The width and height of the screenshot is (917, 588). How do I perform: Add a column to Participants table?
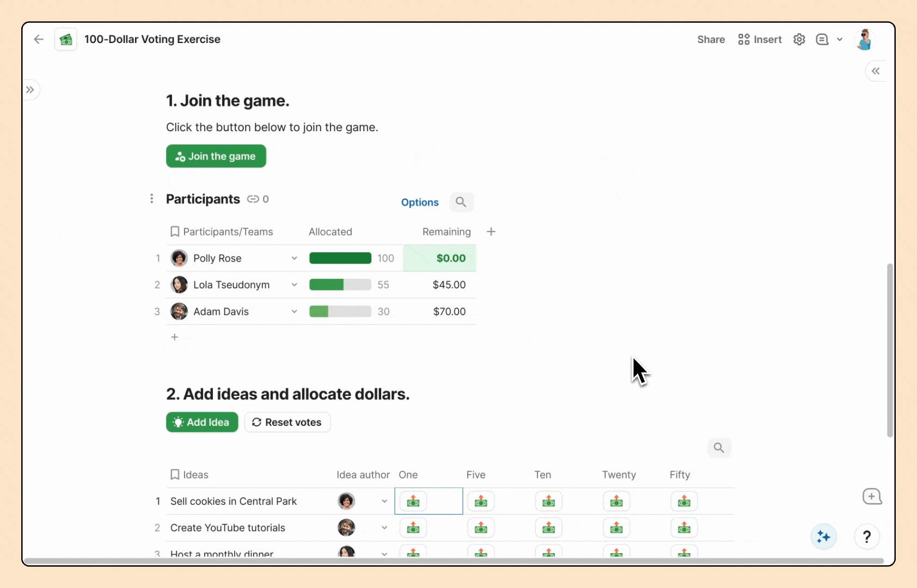pos(491,232)
